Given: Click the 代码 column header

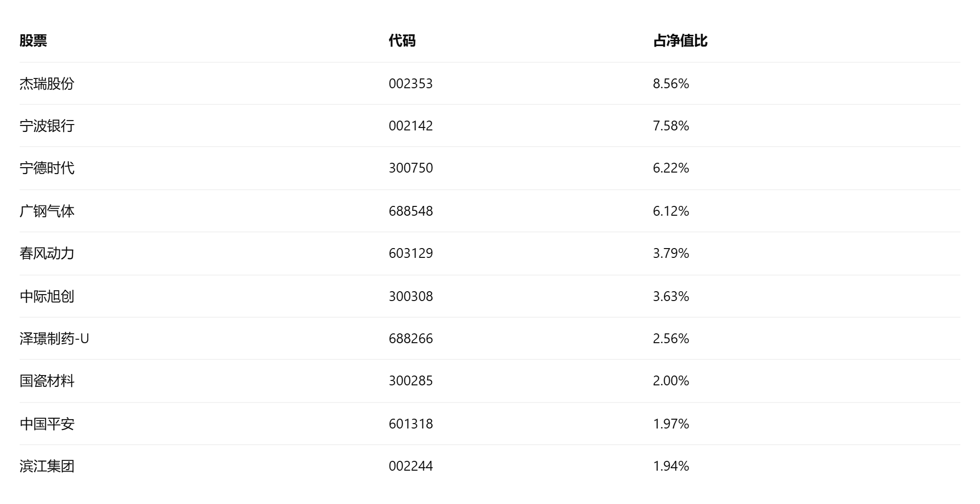Looking at the screenshot, I should (402, 41).
